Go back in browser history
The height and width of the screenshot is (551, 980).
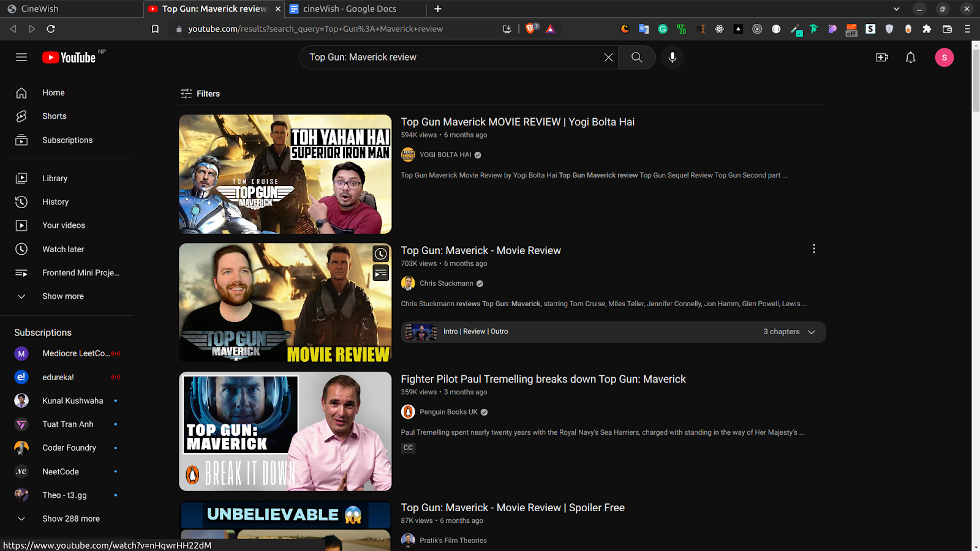(13, 29)
